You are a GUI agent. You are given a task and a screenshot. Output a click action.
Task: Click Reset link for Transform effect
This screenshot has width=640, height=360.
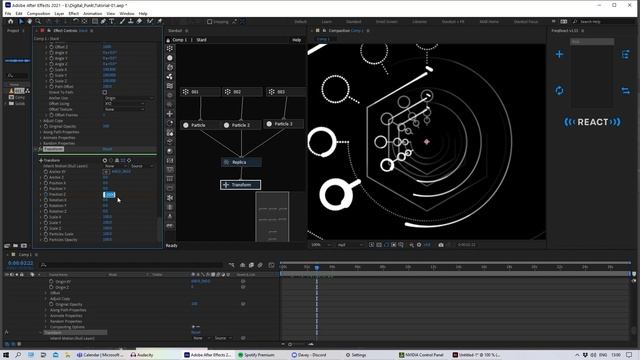tap(107, 149)
